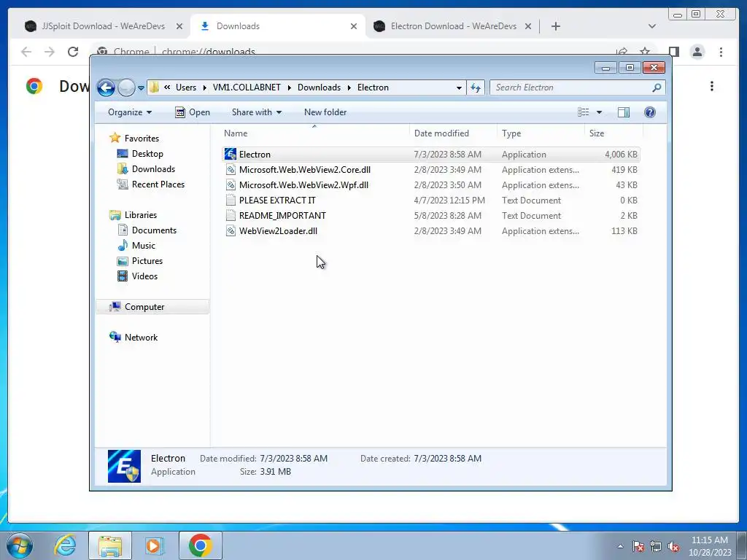
Task: Open Favorites in navigation pane
Action: click(142, 138)
